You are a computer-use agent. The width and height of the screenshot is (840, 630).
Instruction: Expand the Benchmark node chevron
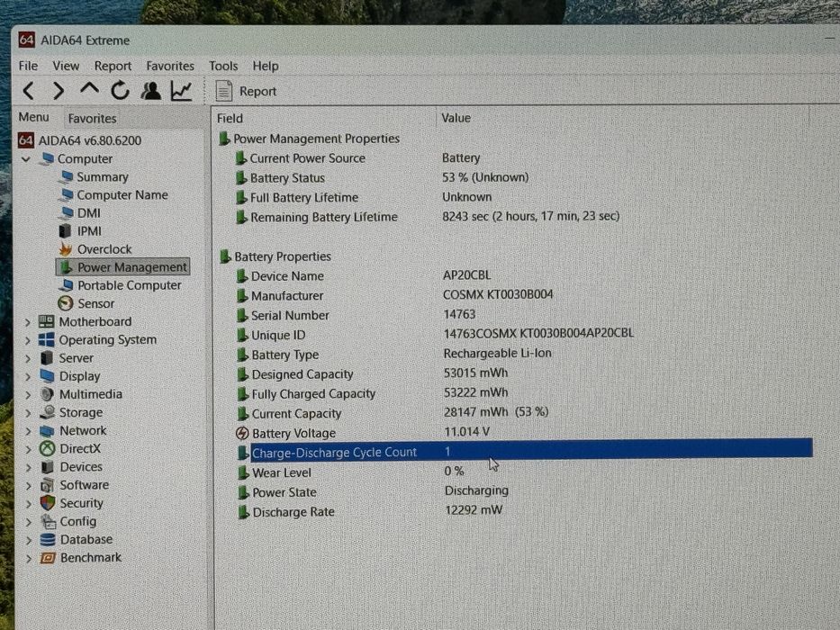click(28, 559)
